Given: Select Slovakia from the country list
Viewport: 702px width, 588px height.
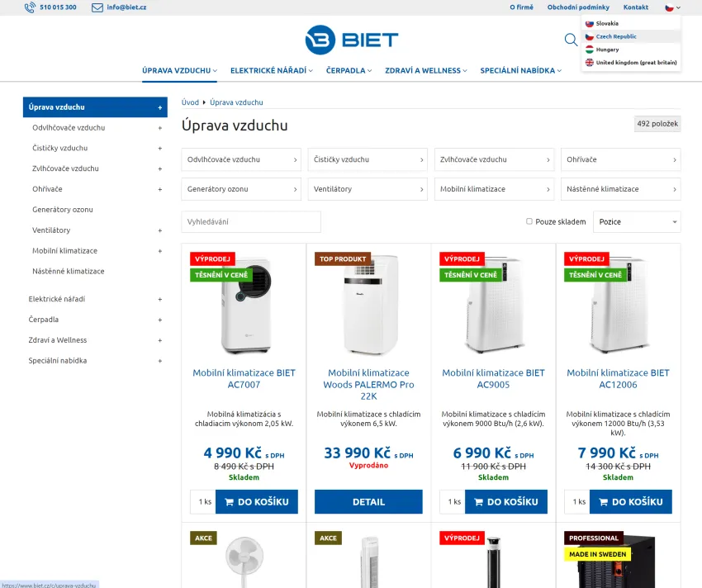Looking at the screenshot, I should coord(631,23).
